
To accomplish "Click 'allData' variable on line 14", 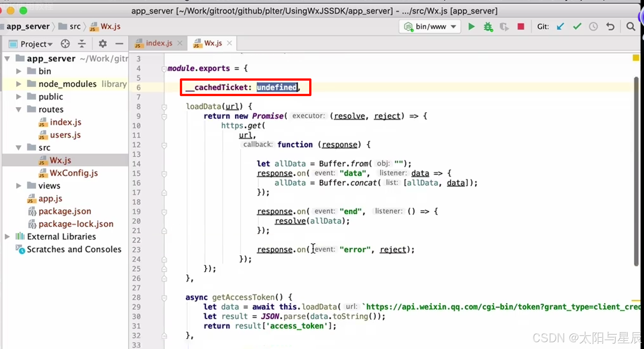I will pyautogui.click(x=290, y=164).
